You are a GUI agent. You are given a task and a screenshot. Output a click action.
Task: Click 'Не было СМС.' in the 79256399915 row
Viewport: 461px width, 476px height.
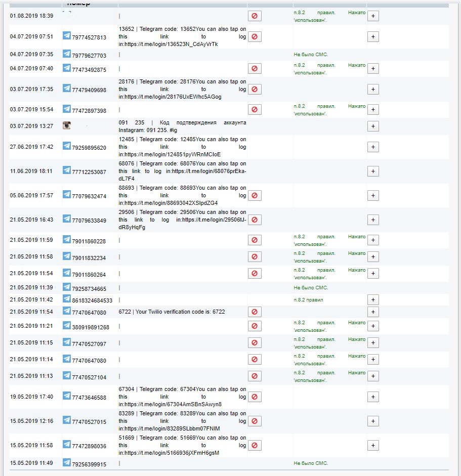tap(311, 463)
